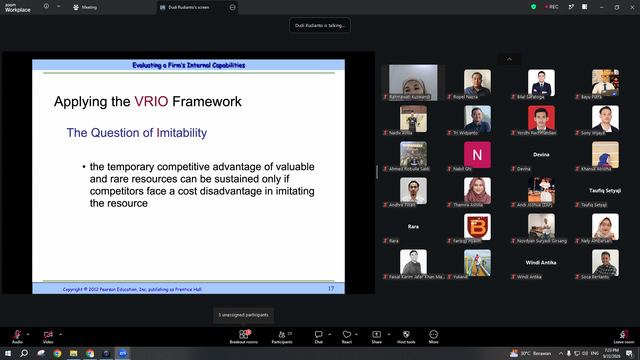Select Bayu Putra's participant thumbnail
Screen dimensions: 640x360
(x=605, y=82)
